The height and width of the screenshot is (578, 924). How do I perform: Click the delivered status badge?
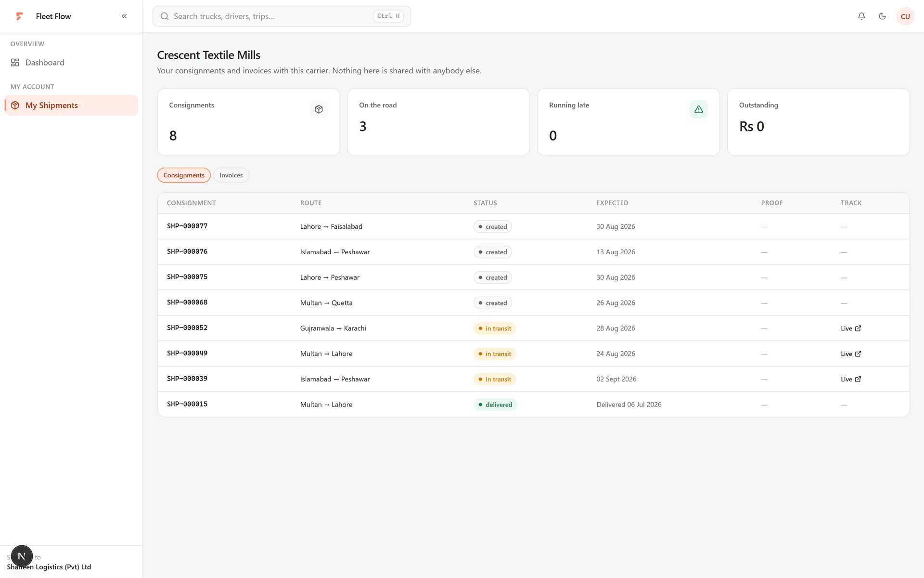pyautogui.click(x=495, y=405)
